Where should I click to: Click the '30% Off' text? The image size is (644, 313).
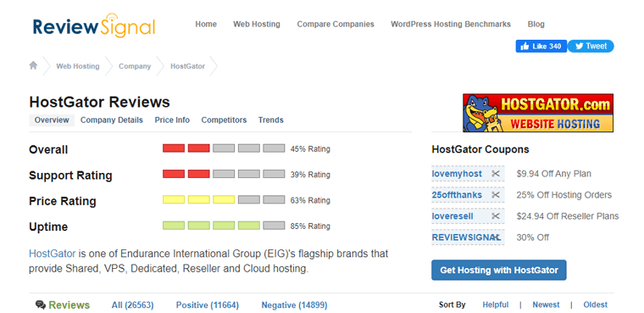point(533,238)
